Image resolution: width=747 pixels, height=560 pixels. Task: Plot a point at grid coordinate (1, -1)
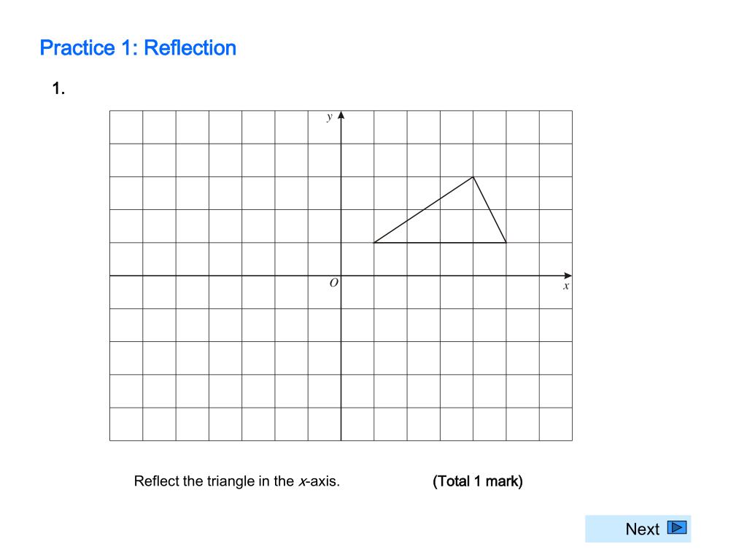point(374,308)
